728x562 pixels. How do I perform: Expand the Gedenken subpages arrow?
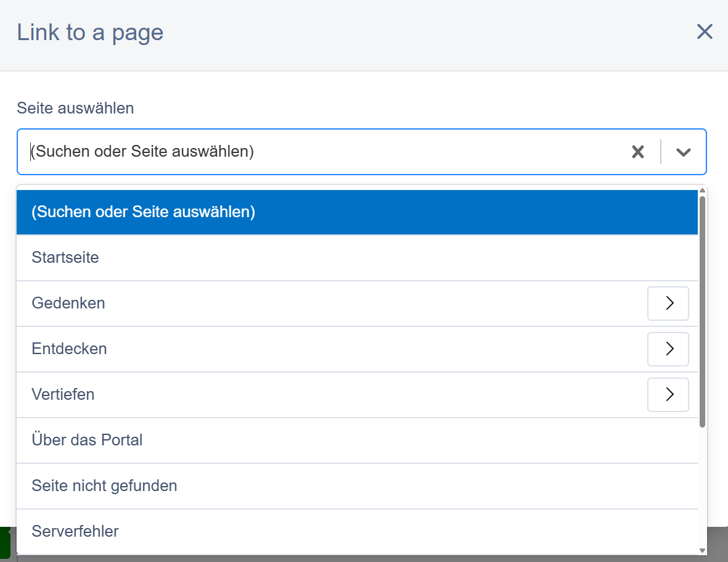click(668, 304)
